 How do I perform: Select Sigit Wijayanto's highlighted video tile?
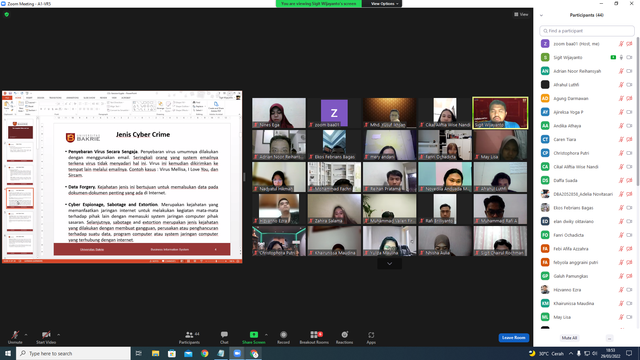[500, 113]
